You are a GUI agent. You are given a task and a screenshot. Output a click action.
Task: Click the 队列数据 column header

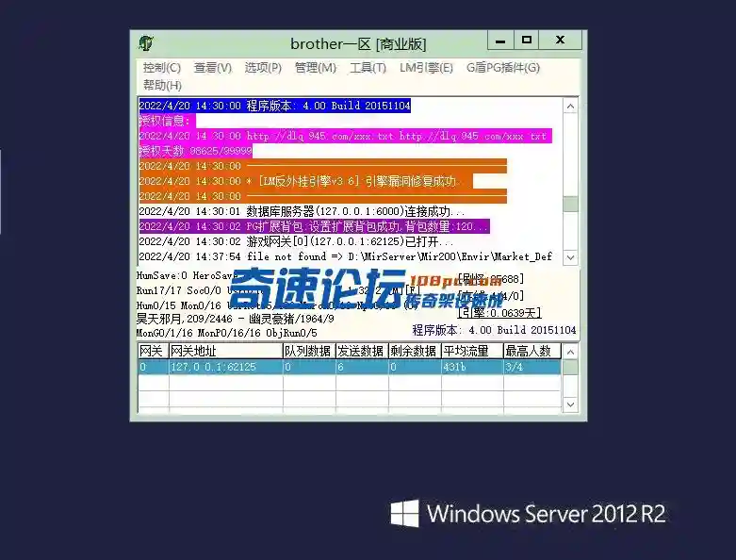click(309, 351)
